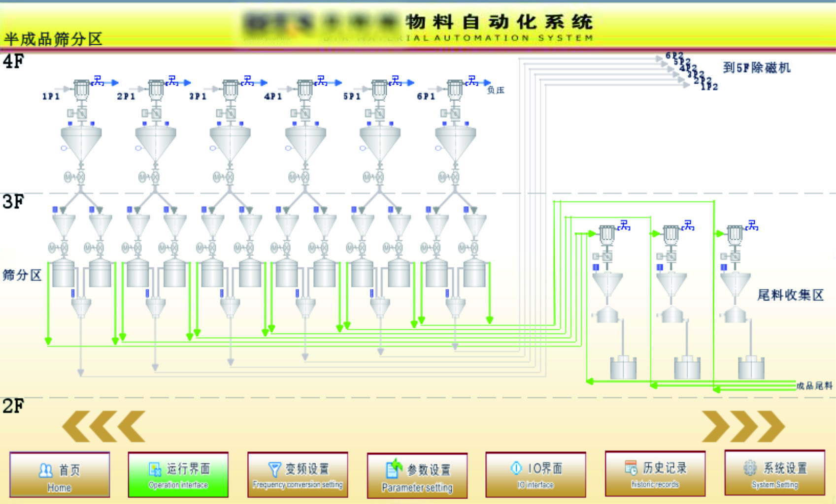The width and height of the screenshot is (836, 504).
Task: Toggle the valve below the 1P1 cone hopper
Action: [81, 177]
